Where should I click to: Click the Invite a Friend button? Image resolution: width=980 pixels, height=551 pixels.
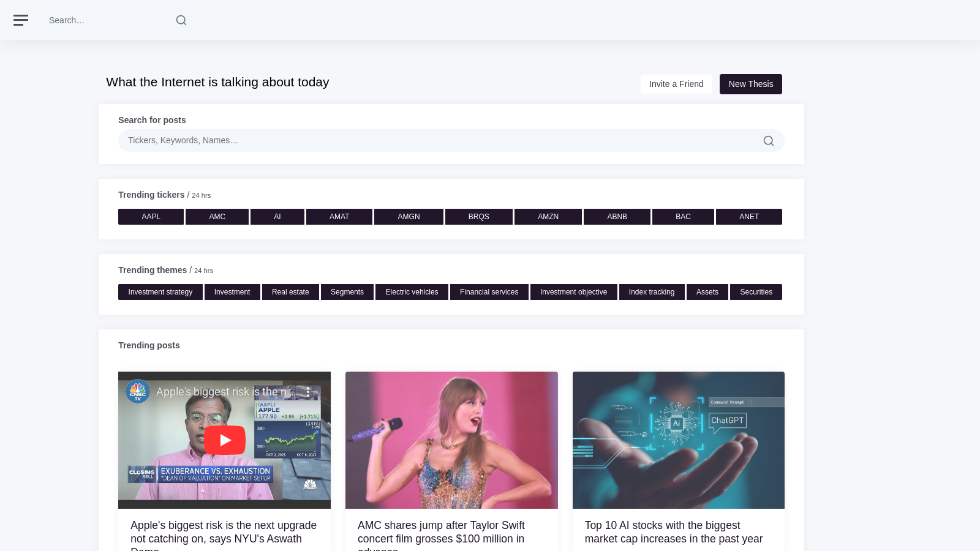coord(676,84)
